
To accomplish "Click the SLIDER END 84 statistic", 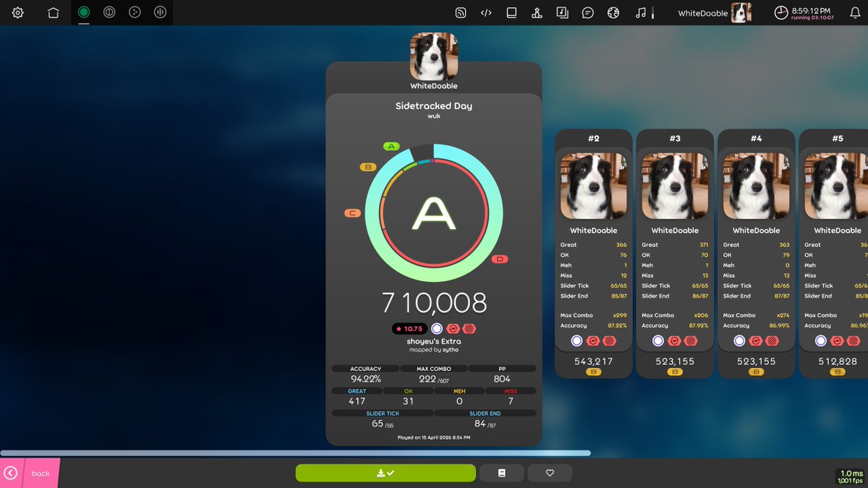I will [x=485, y=419].
